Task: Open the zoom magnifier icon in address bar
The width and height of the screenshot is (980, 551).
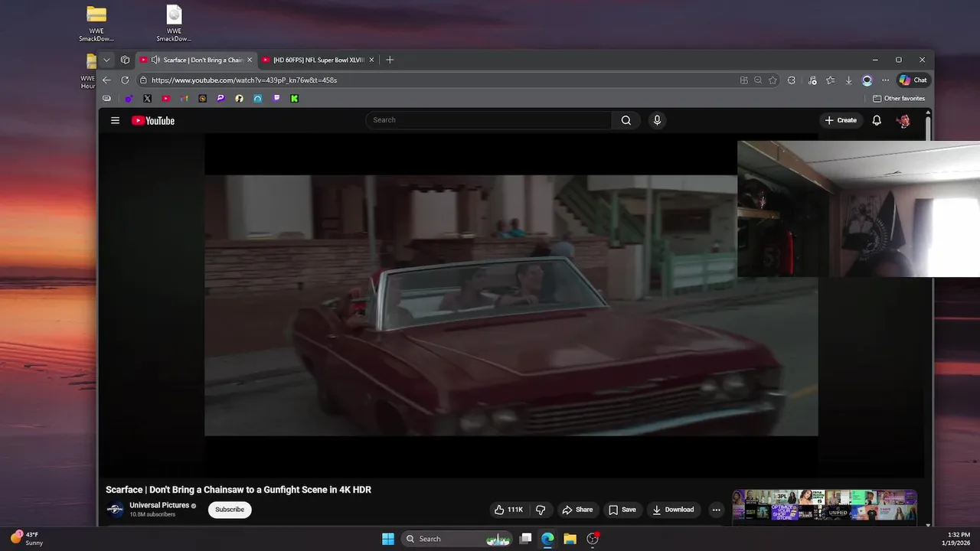Action: [758, 80]
